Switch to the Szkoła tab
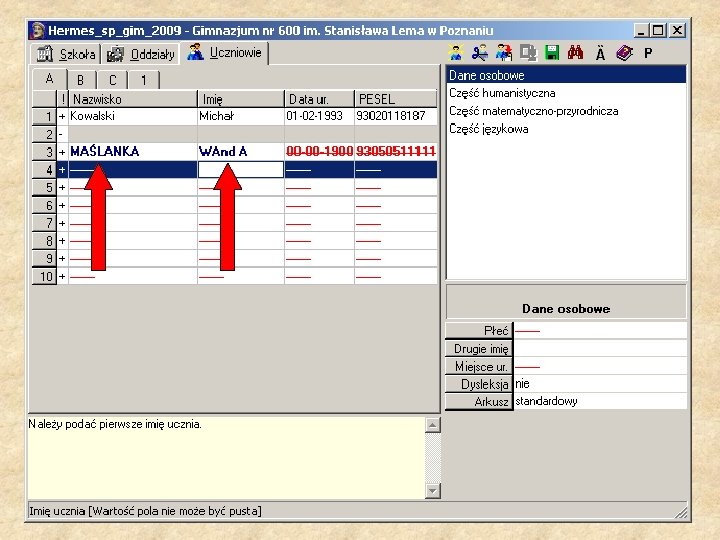The width and height of the screenshot is (720, 540). coord(66,54)
